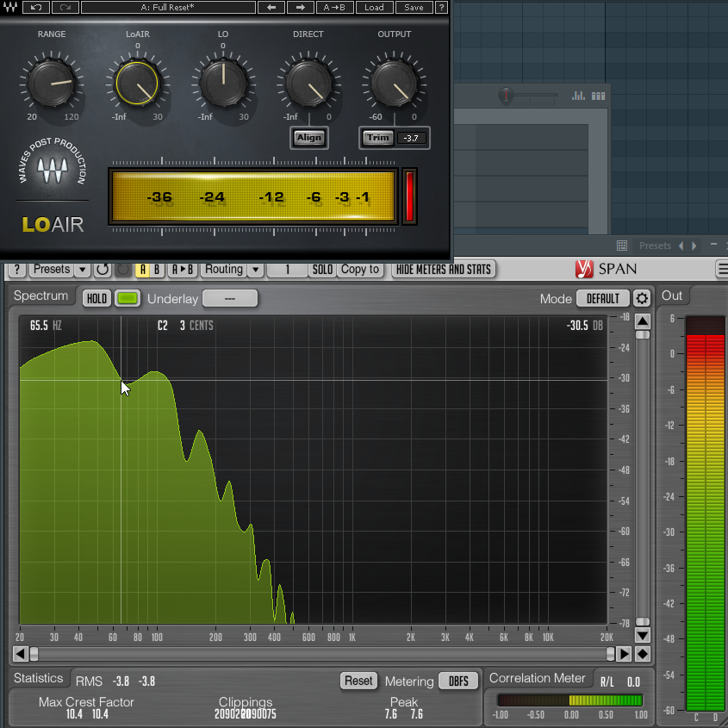This screenshot has width=728, height=728.
Task: Click Hide Meters and Stats button
Action: click(x=444, y=270)
